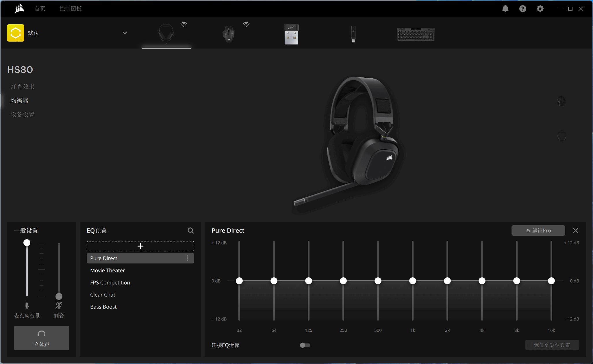Select the Bass Boost preset
The height and width of the screenshot is (364, 593).
[103, 307]
